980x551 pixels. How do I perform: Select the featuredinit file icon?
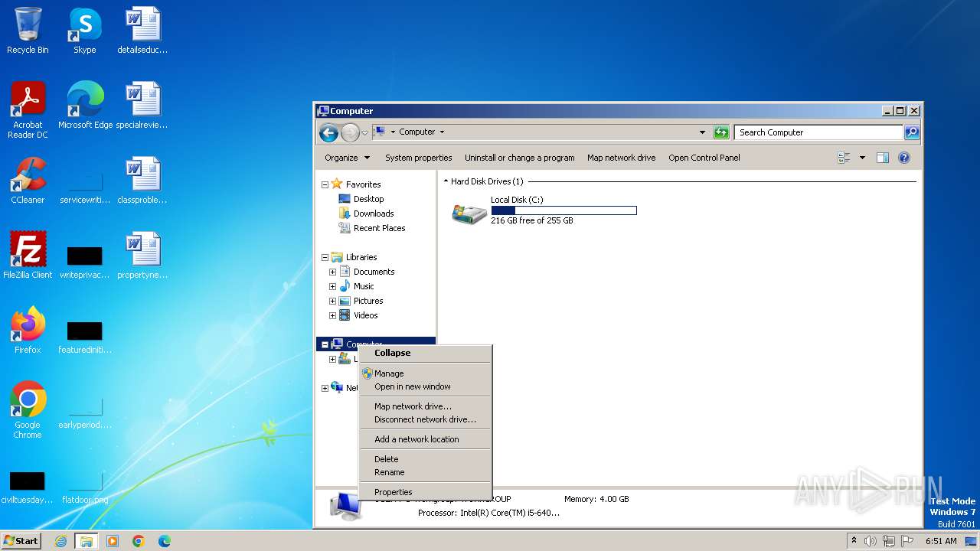pos(85,337)
